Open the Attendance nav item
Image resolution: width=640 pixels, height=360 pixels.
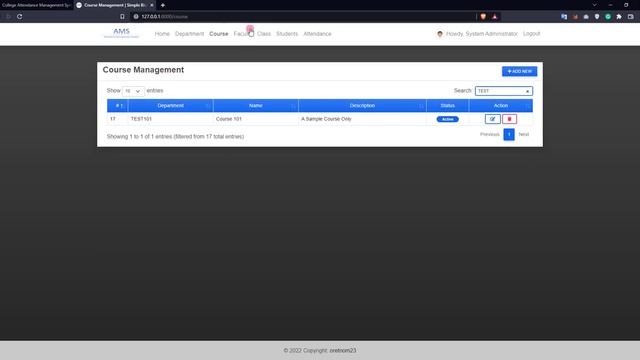(317, 34)
